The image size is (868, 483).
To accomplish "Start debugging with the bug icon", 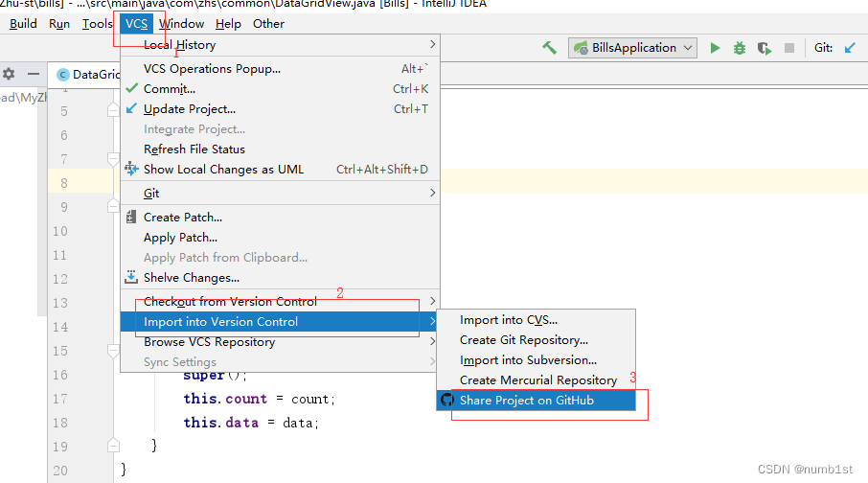I will [x=740, y=48].
